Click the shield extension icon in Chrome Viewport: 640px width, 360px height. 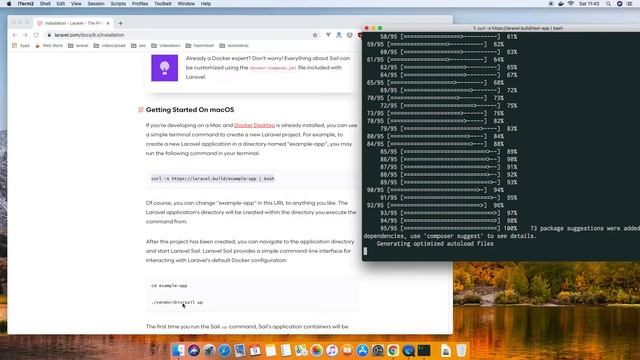[350, 35]
